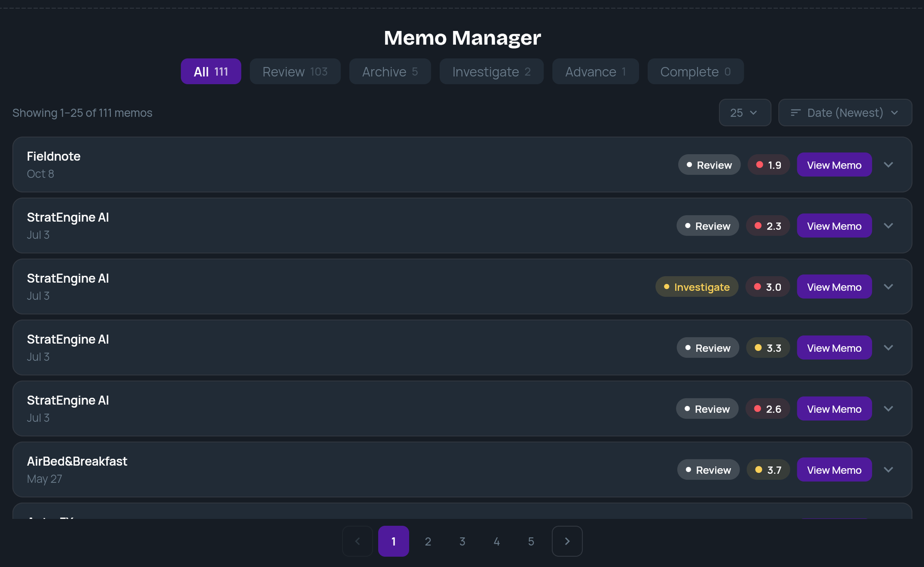Select current page 1 button

(x=394, y=541)
